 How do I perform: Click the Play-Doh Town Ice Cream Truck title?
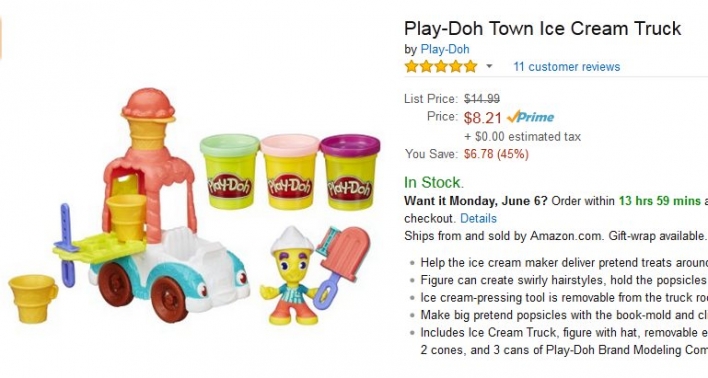tap(542, 28)
